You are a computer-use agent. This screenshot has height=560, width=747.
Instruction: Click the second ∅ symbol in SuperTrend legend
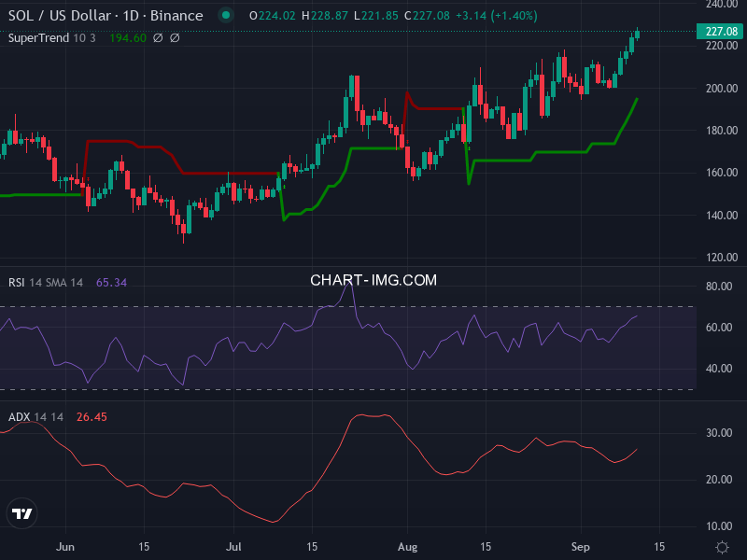coord(175,38)
